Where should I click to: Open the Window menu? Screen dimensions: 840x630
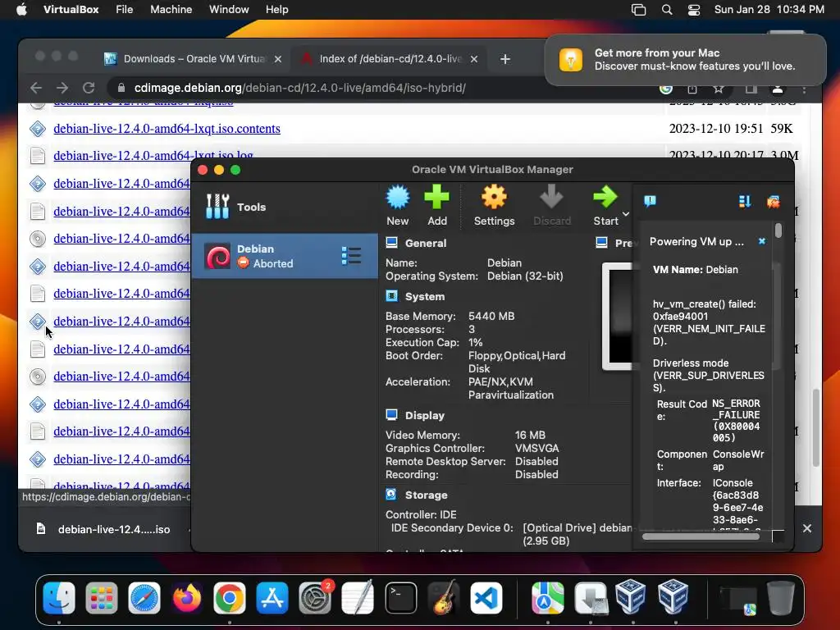click(x=229, y=10)
